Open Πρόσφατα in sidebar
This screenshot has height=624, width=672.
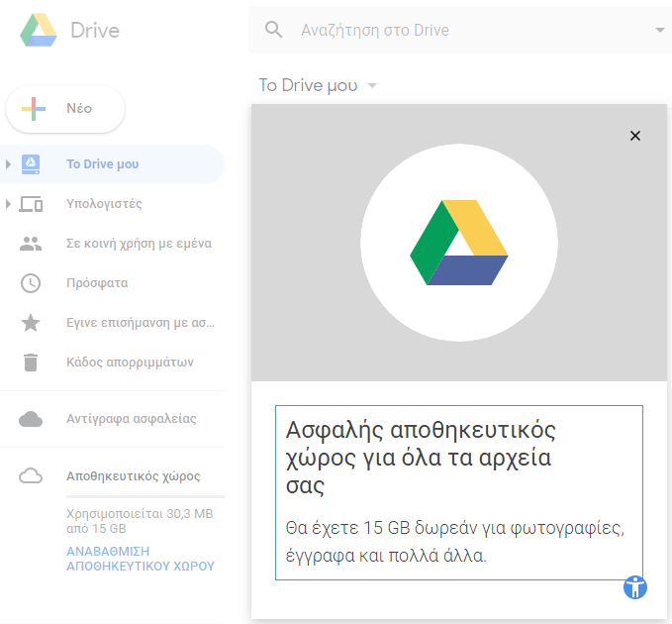[x=97, y=283]
